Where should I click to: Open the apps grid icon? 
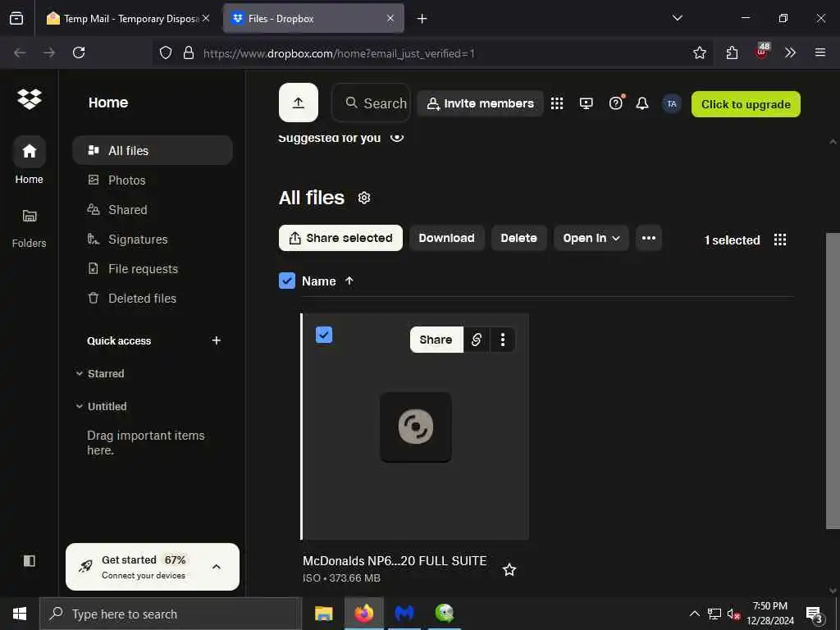point(557,103)
